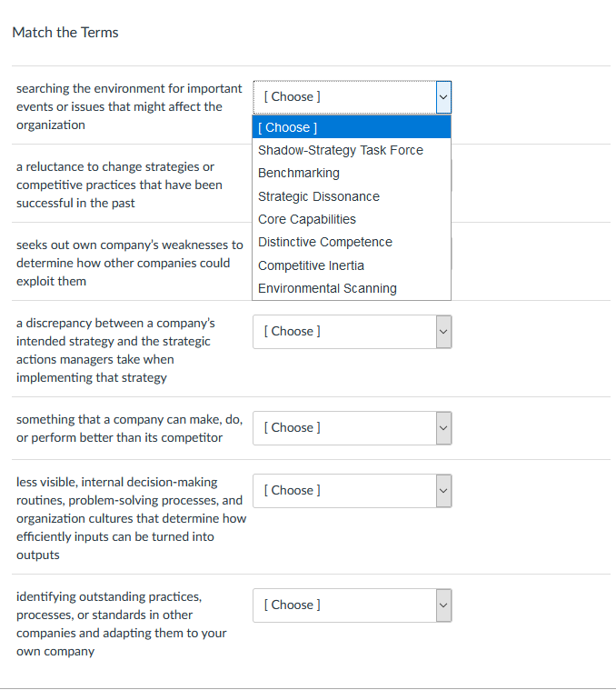Pick 'Strategic Dissonance' in the dropdown list

click(319, 196)
